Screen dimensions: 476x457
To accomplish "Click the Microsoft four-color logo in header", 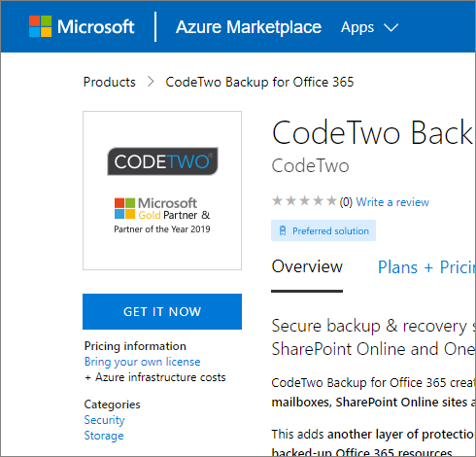I will [x=40, y=26].
